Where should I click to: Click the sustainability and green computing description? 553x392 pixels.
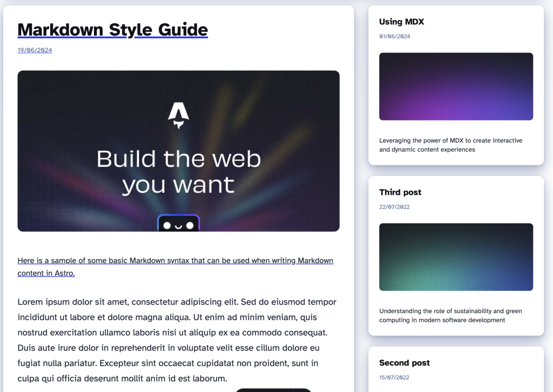(450, 315)
